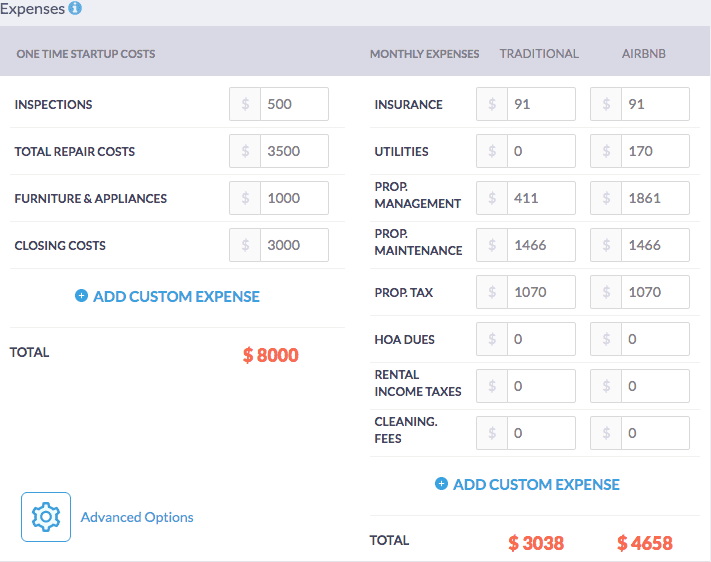Change Airbnb Prop. Tax amount
Screen dimensions: 711x562
click(654, 292)
